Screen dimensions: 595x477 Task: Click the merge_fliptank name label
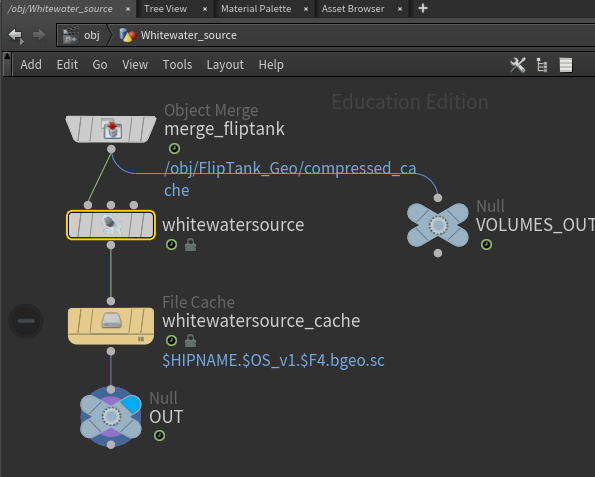point(224,129)
